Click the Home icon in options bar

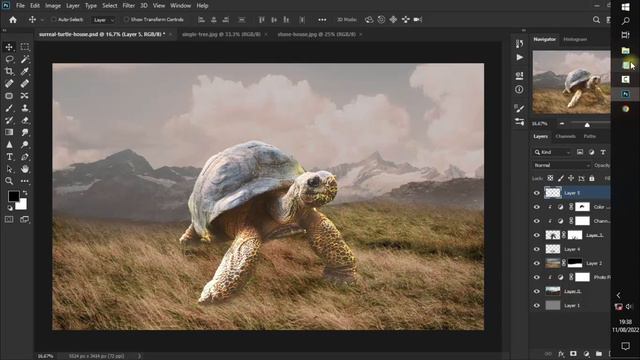[x=13, y=20]
